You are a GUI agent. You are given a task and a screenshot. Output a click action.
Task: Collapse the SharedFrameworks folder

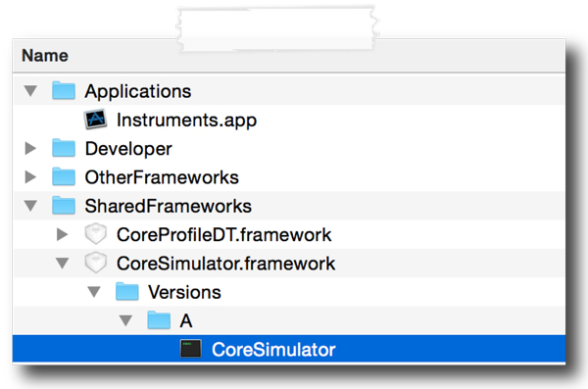pyautogui.click(x=30, y=206)
